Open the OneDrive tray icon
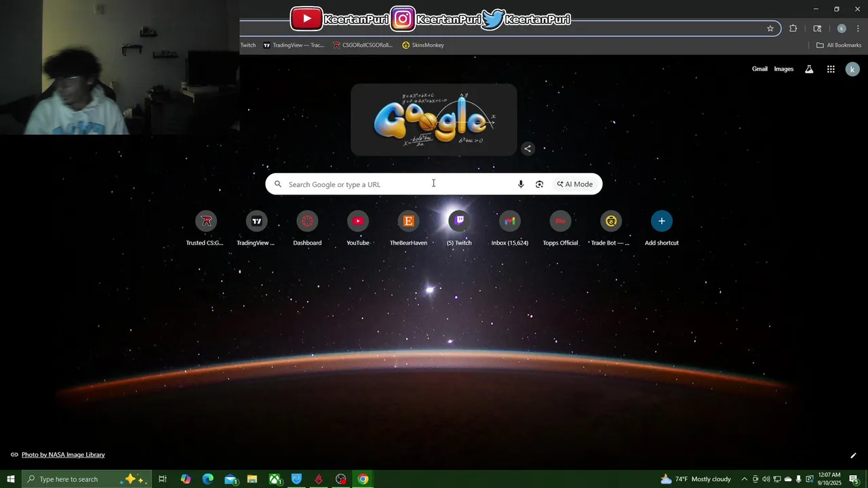 click(788, 479)
